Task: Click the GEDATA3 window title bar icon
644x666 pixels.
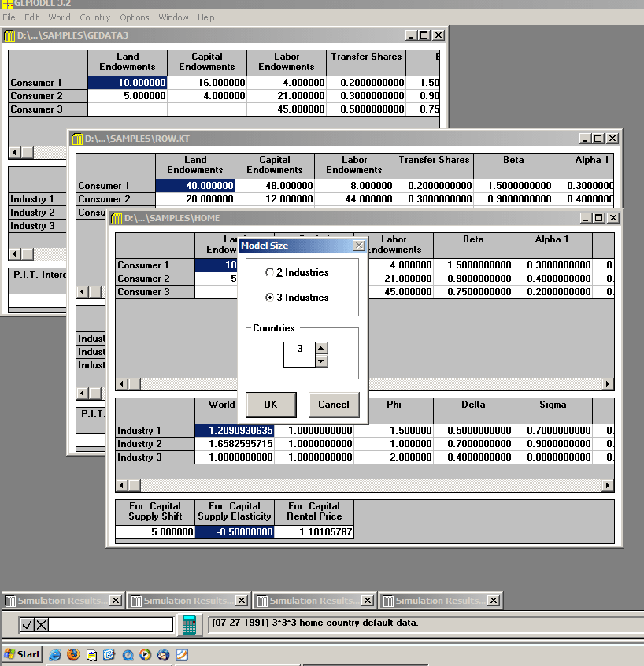Action: point(9,35)
